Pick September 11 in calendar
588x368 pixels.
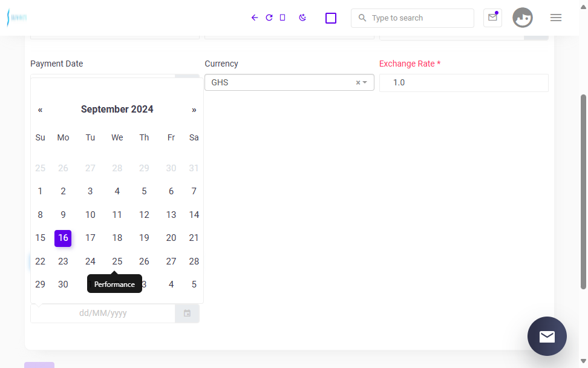click(x=117, y=215)
